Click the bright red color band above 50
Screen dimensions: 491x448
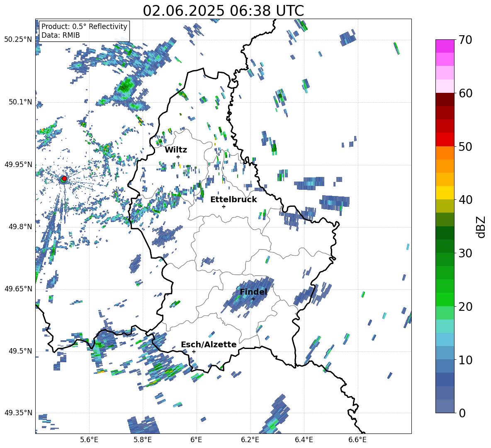pyautogui.click(x=445, y=140)
